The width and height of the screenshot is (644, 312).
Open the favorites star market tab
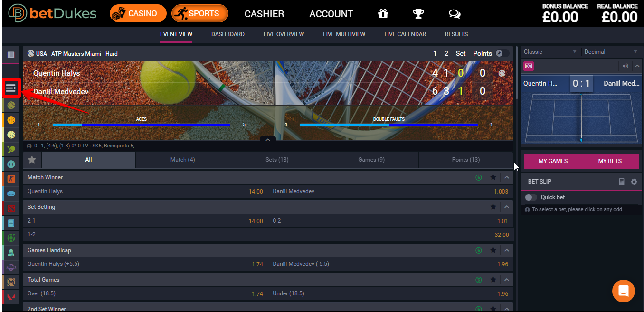point(32,160)
